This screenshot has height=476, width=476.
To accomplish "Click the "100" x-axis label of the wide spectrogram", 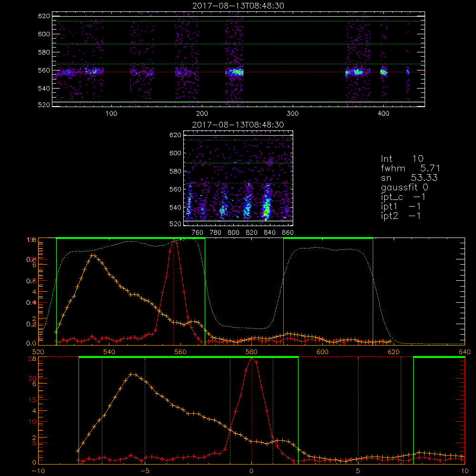I will [111, 113].
